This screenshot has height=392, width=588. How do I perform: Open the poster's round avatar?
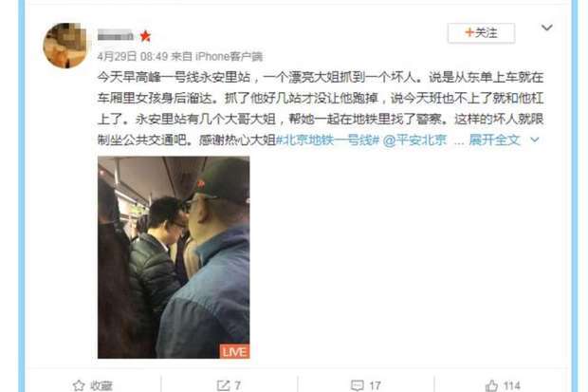click(64, 46)
